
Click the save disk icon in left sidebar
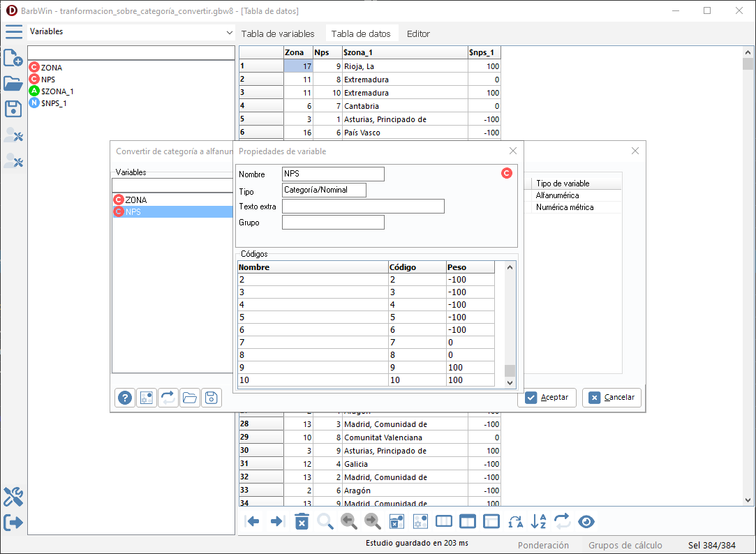13,109
